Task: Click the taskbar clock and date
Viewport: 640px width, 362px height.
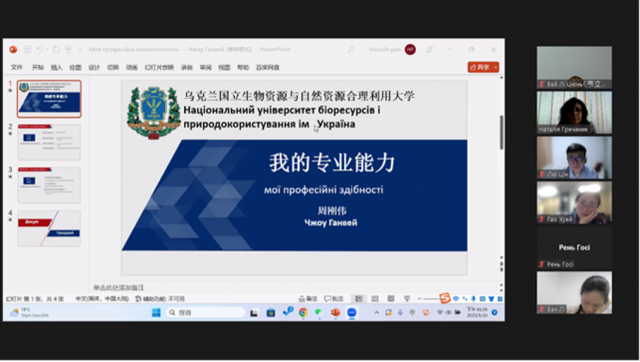Action: click(x=477, y=313)
